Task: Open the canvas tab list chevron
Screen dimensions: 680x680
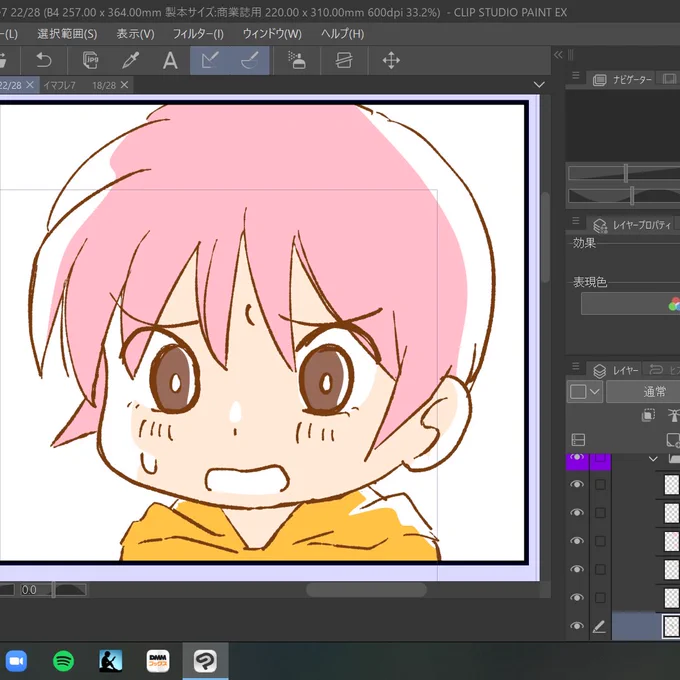Action: tap(539, 85)
